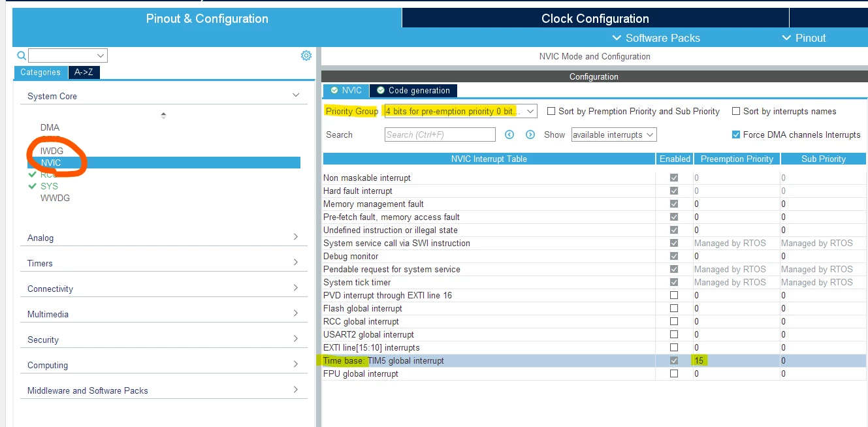Select the Hard fault interrupt row

594,191
